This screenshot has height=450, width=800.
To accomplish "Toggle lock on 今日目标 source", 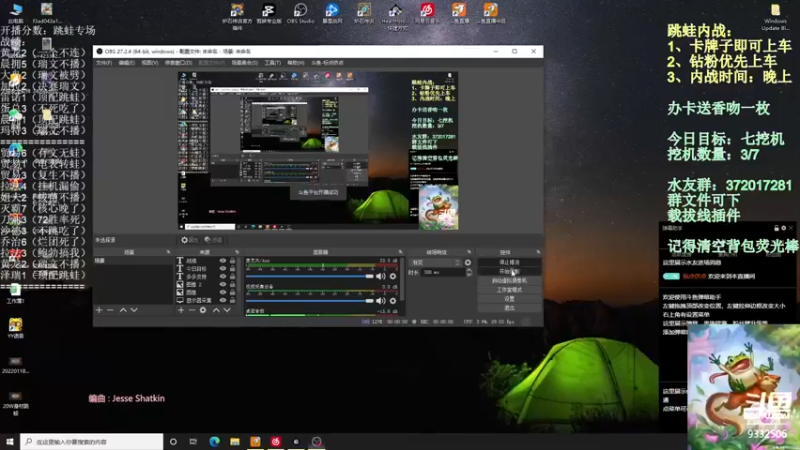I will click(233, 268).
